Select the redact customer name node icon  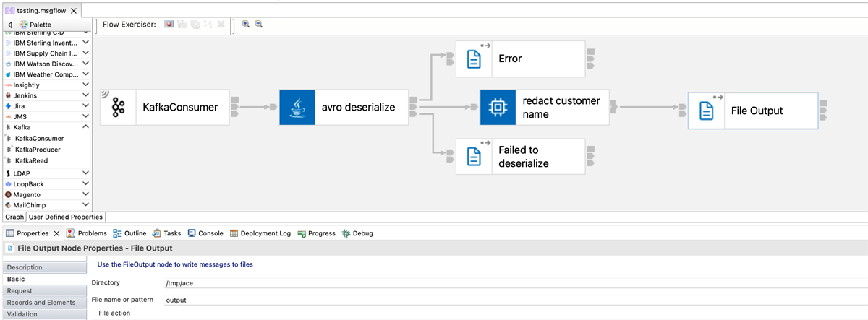coord(498,108)
